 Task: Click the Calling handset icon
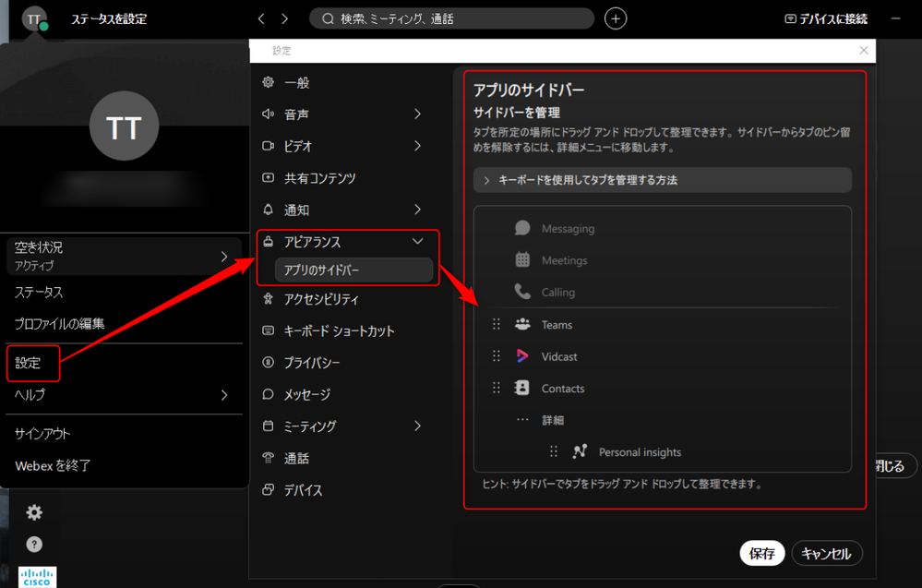pyautogui.click(x=522, y=292)
